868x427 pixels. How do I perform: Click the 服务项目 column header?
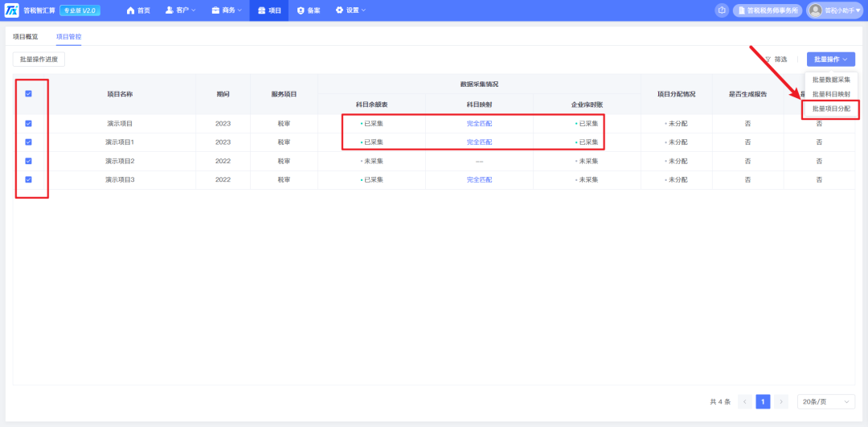click(284, 94)
